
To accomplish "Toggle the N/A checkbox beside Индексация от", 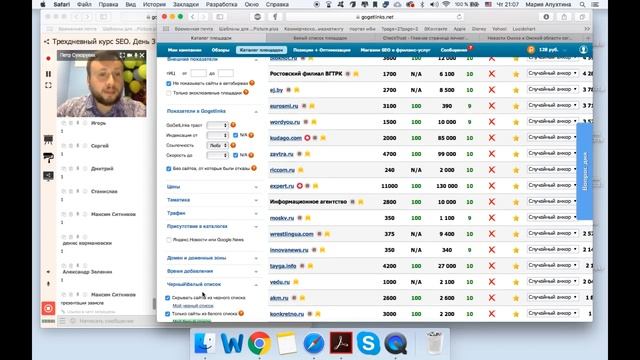I will pyautogui.click(x=236, y=135).
